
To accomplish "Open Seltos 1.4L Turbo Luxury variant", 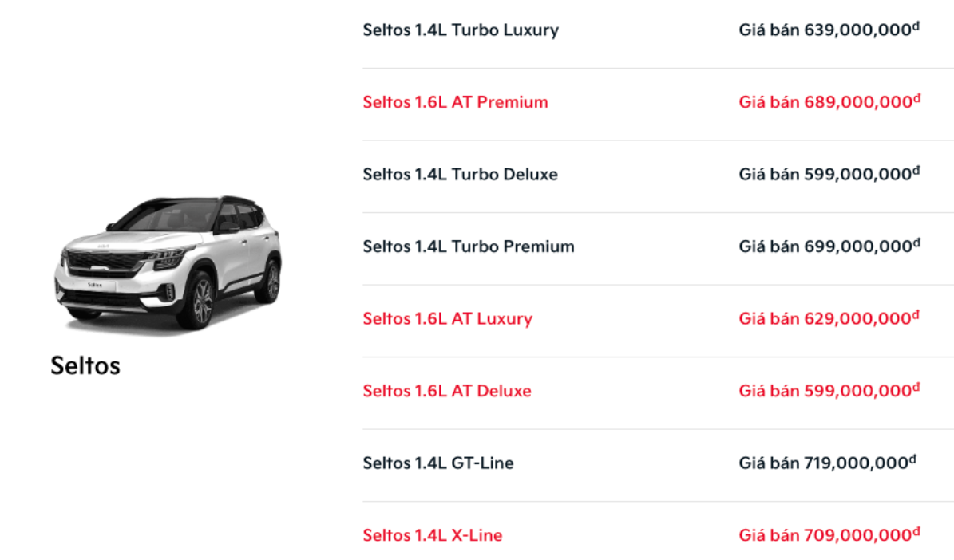I will pyautogui.click(x=461, y=30).
